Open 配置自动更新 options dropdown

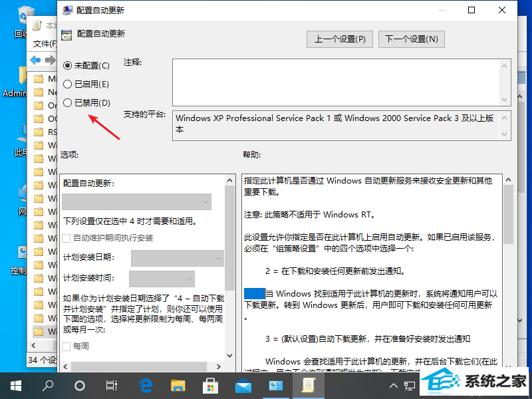coord(137,202)
